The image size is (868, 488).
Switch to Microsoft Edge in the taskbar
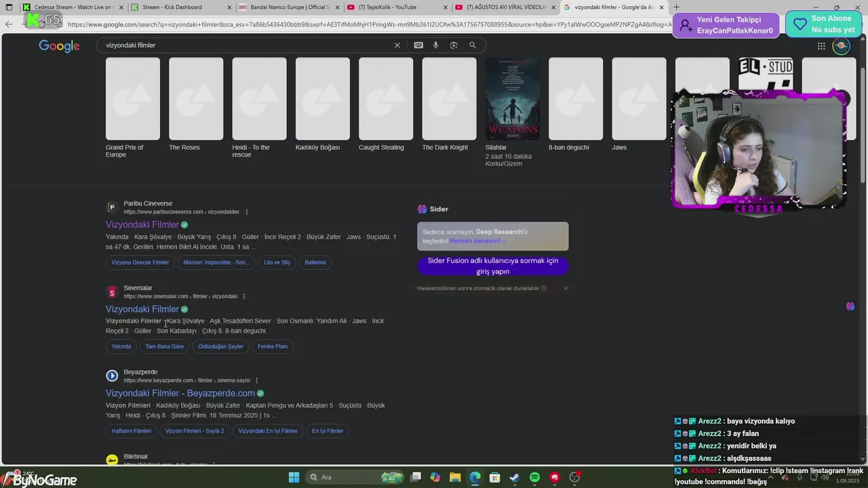(x=475, y=477)
